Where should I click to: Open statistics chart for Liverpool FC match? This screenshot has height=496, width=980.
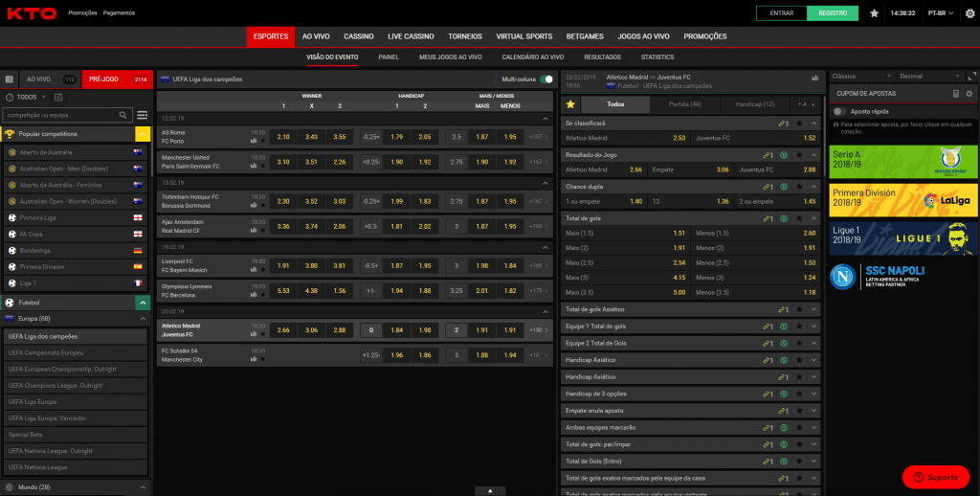(254, 270)
